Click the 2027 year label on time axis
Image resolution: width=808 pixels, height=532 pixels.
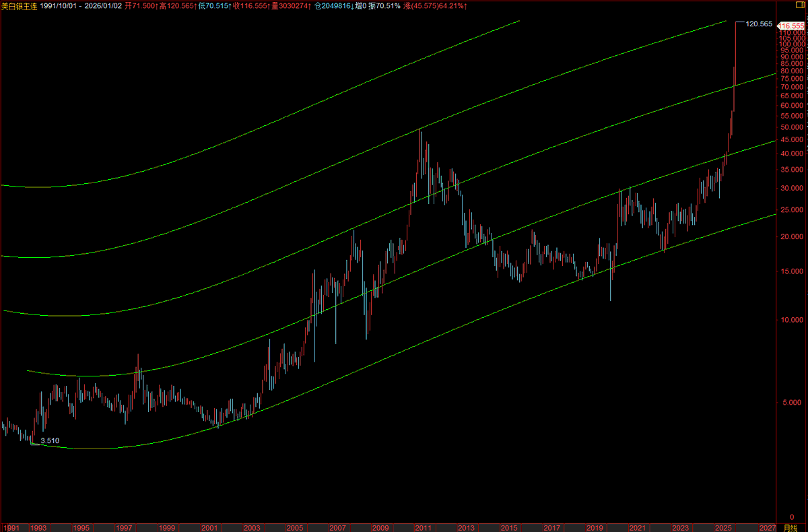766,528
